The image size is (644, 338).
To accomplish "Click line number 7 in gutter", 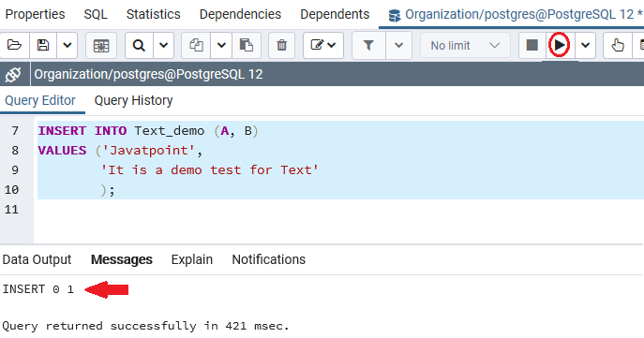I will coord(15,131).
